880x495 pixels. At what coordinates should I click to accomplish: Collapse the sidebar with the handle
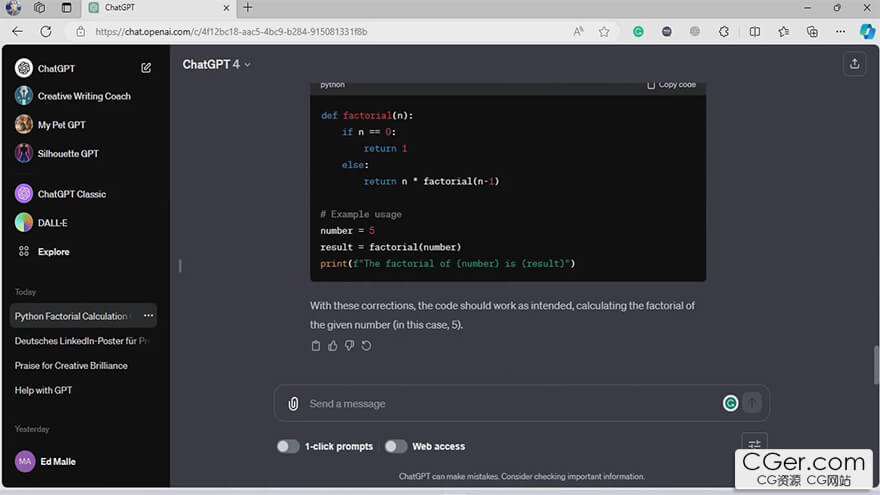(x=180, y=265)
